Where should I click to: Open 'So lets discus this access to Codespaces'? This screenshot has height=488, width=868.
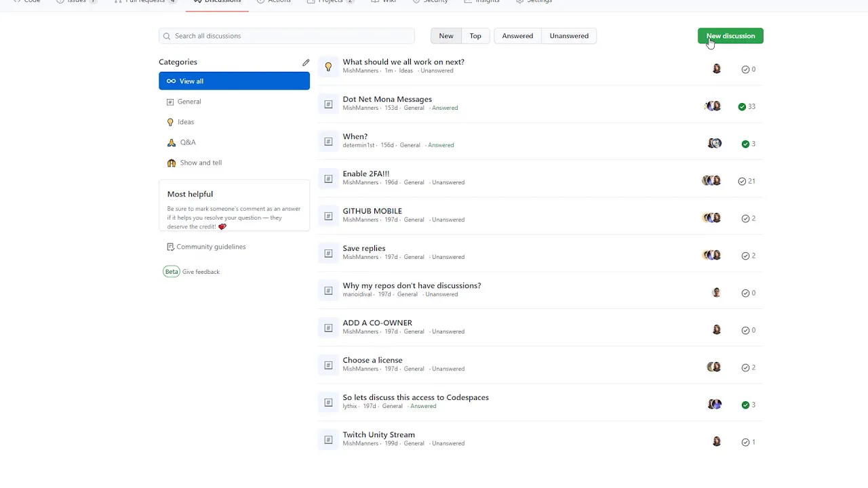point(416,397)
